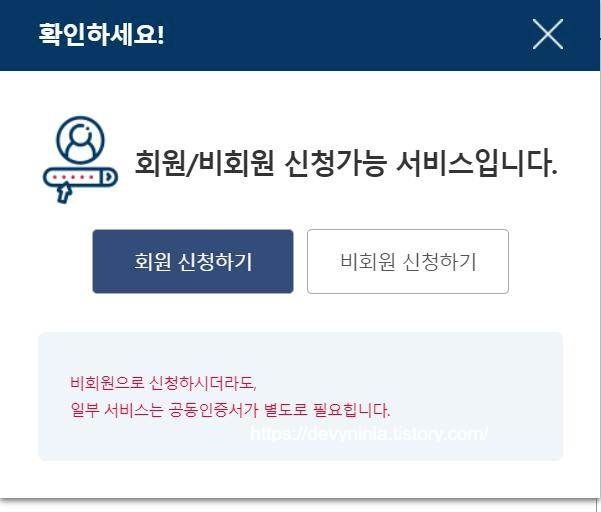Viewport: 601px width, 512px height.
Task: Open the devyninla.tistory.com watermark link
Action: click(x=369, y=434)
